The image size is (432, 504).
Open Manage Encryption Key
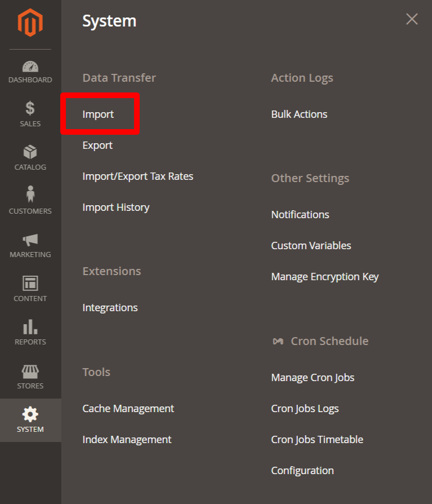(325, 277)
